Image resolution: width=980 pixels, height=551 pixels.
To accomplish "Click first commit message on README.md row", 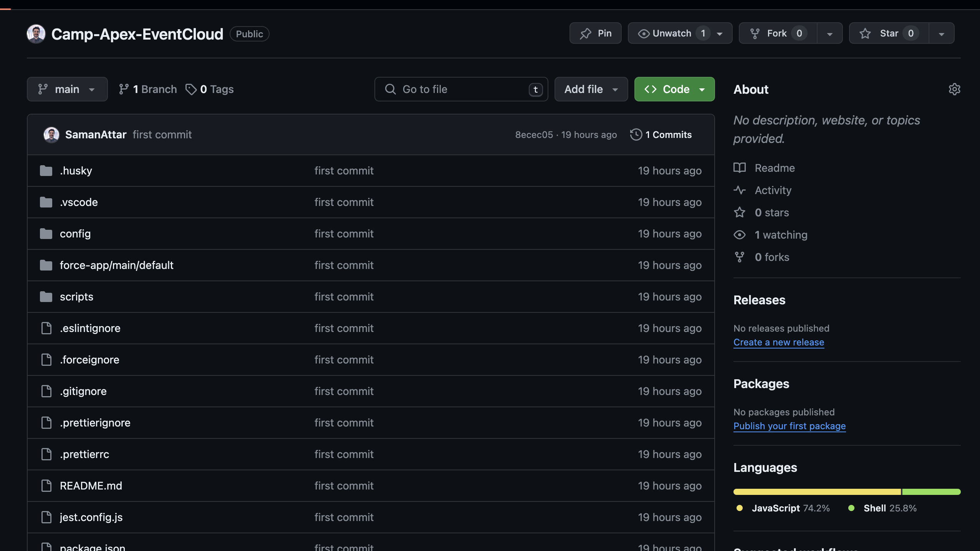I will click(344, 486).
